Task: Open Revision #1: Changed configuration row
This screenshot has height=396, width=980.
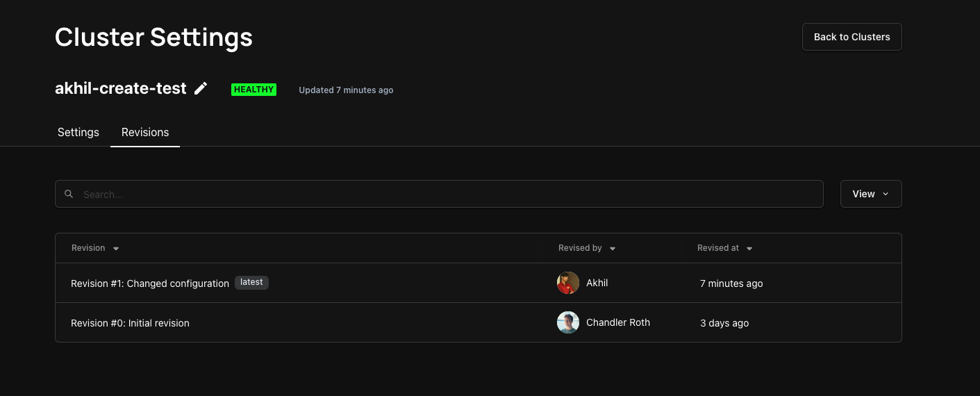Action: pyautogui.click(x=479, y=283)
